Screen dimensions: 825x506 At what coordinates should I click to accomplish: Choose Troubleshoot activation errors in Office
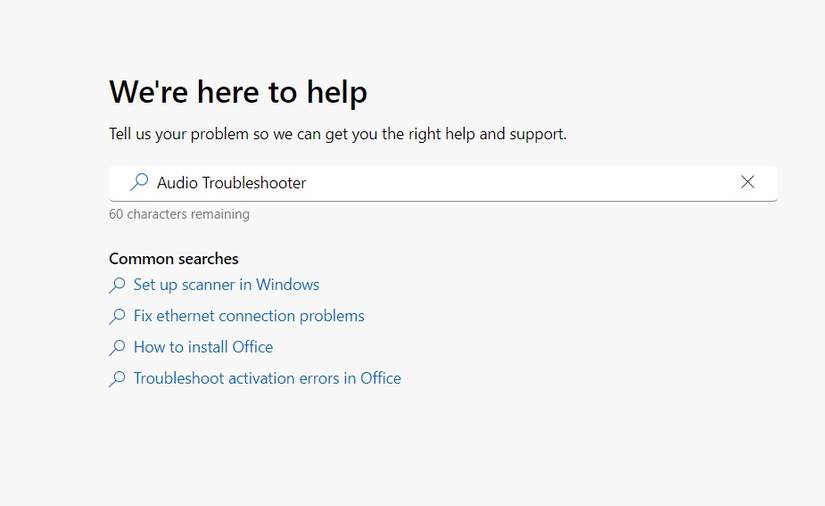(267, 378)
